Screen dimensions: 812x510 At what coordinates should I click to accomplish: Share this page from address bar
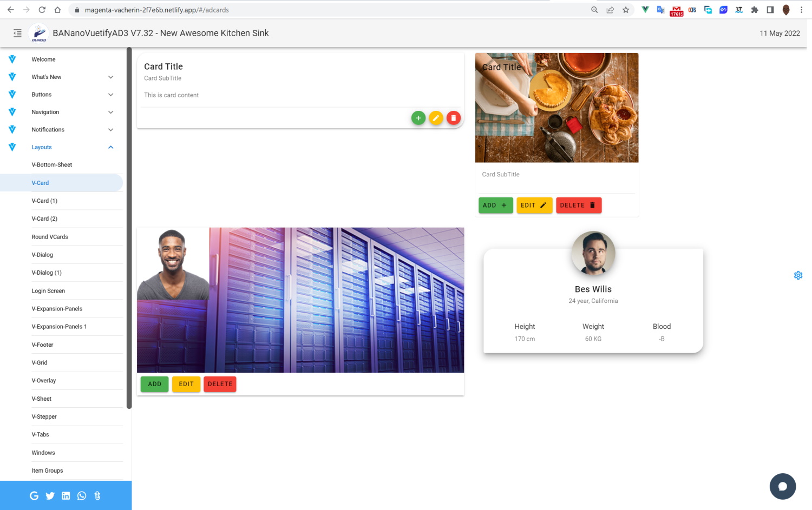610,10
